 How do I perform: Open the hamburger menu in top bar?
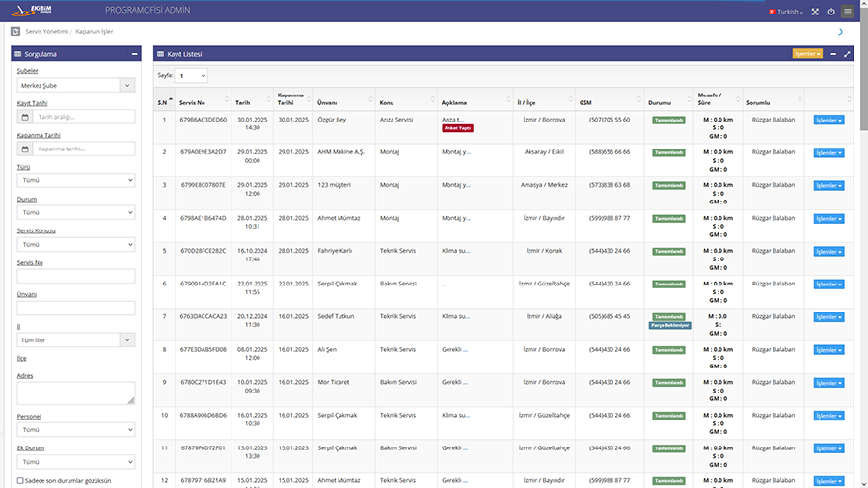click(847, 12)
